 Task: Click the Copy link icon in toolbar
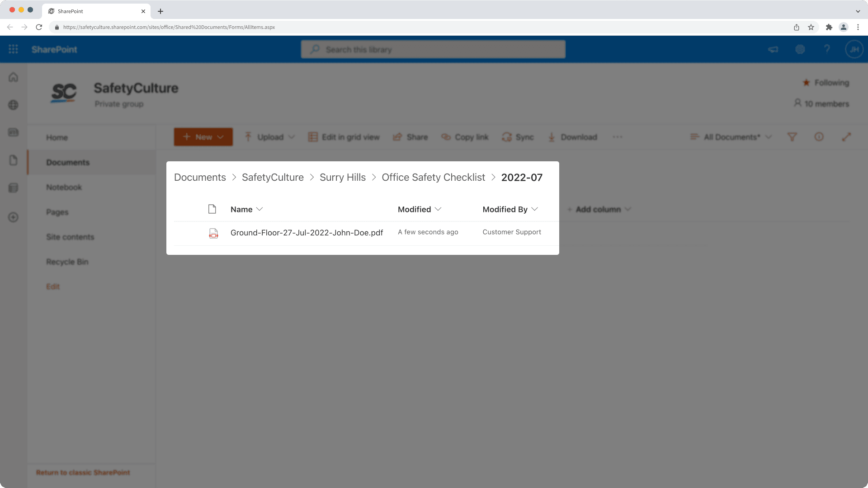pos(445,137)
